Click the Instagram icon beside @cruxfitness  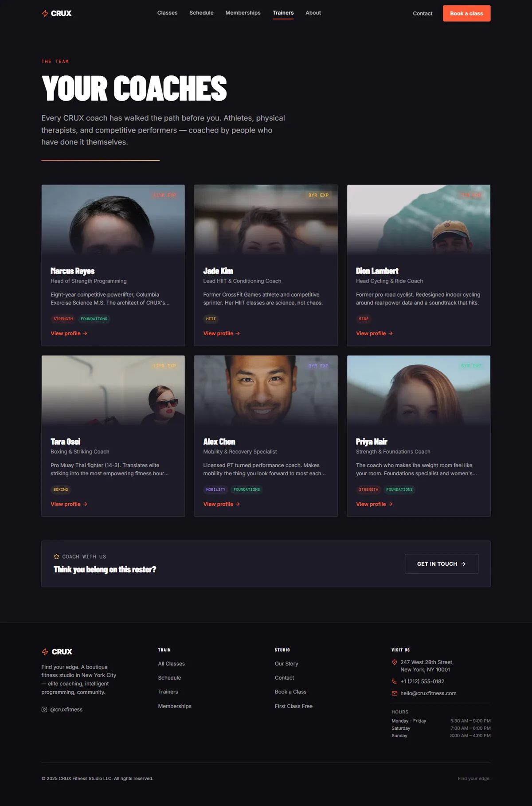(44, 709)
